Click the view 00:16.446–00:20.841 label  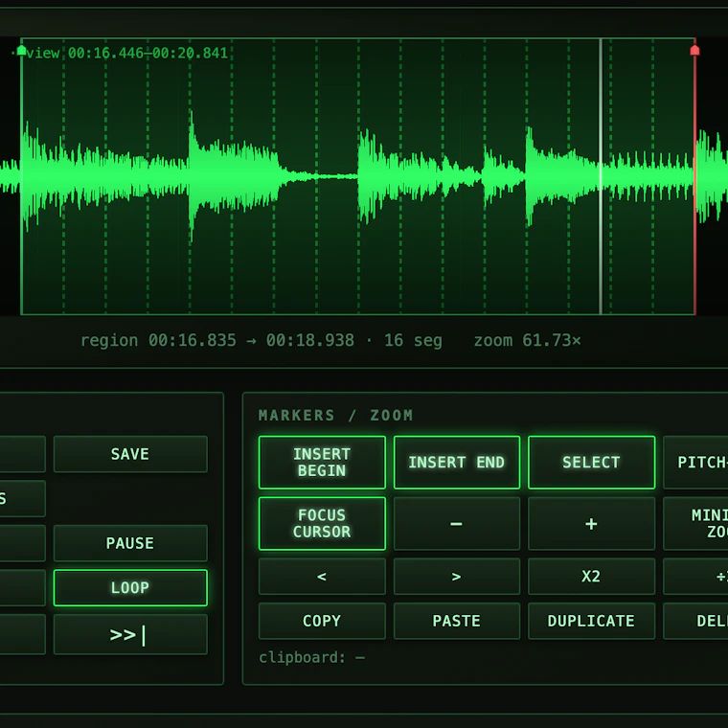[127, 54]
